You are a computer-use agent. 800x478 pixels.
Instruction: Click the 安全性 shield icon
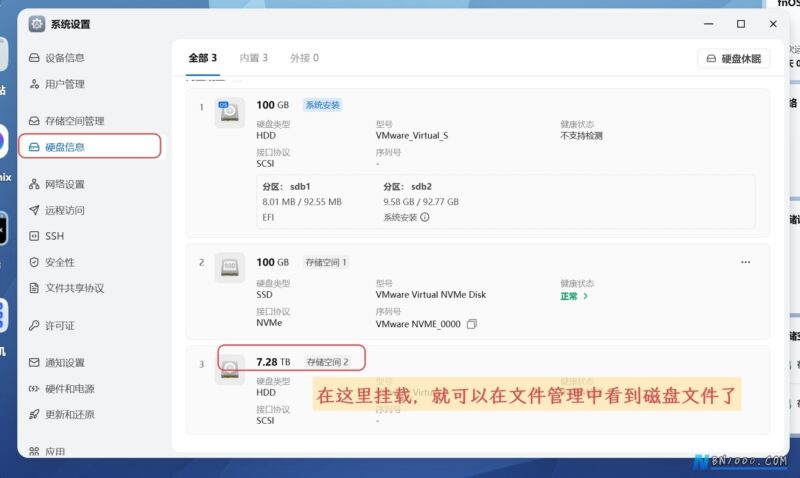click(x=34, y=262)
